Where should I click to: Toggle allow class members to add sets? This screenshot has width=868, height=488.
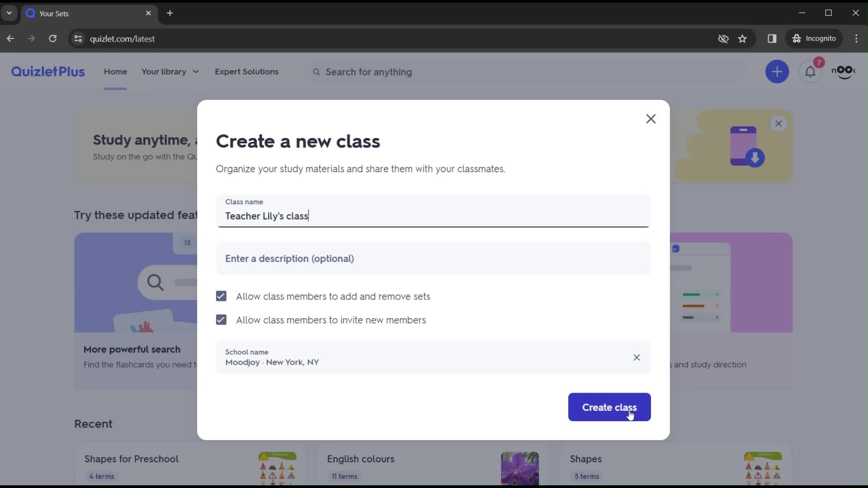[221, 296]
